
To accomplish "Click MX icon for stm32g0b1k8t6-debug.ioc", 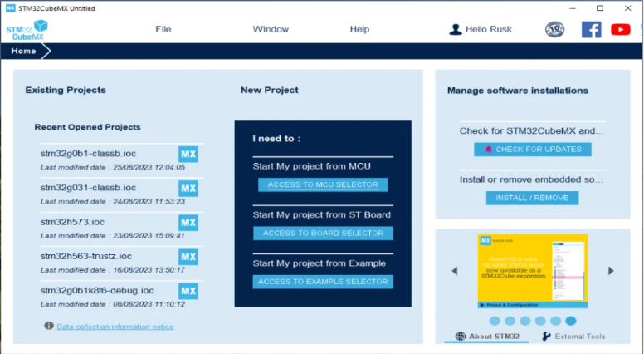I will (x=188, y=291).
